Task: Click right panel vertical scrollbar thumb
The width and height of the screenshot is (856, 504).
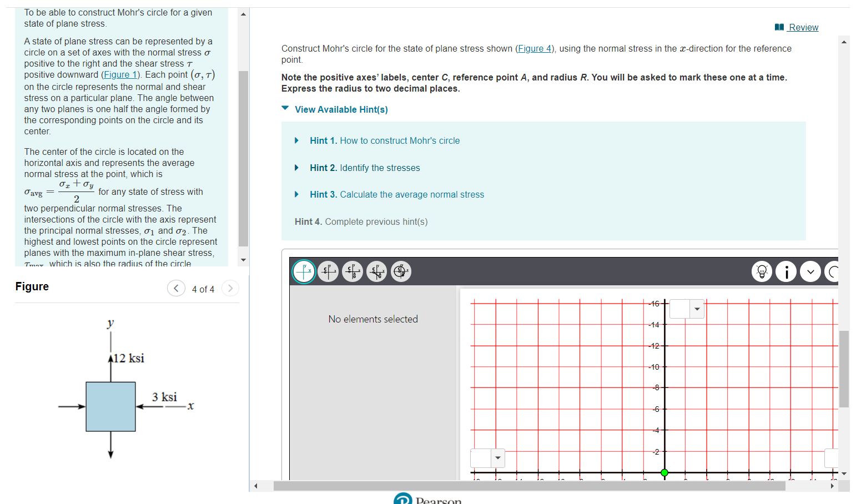Action: click(x=844, y=369)
